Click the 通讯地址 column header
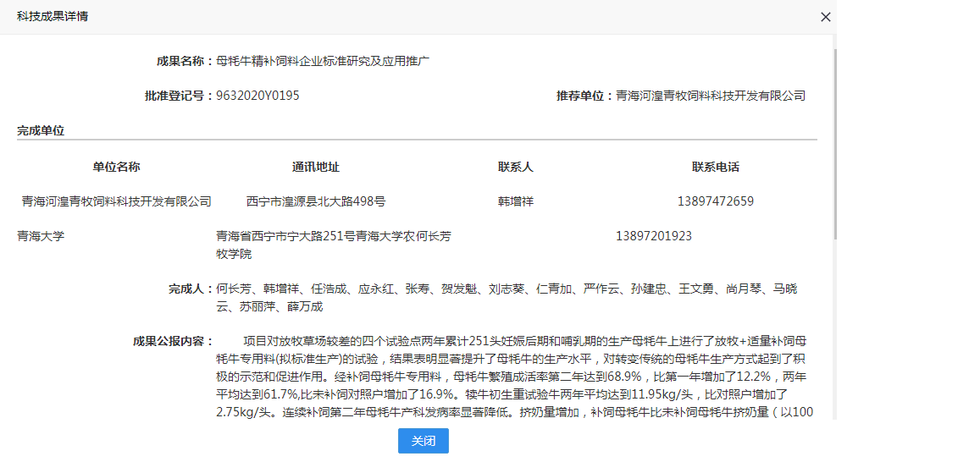The height and width of the screenshot is (462, 980). [316, 167]
